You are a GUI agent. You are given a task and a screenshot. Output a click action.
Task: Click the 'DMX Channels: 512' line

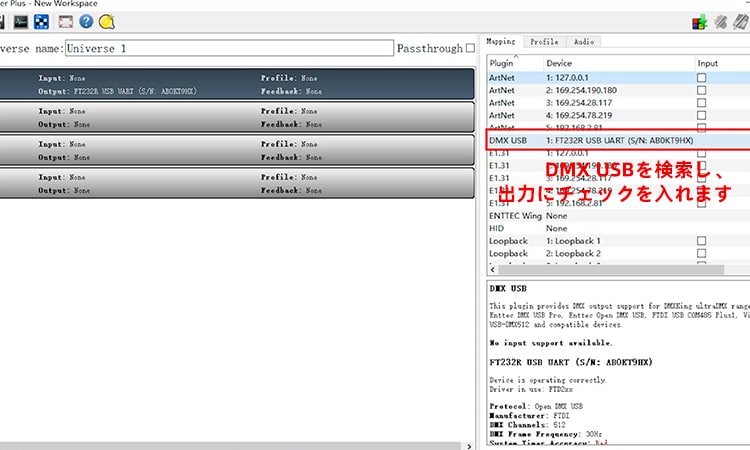click(528, 425)
